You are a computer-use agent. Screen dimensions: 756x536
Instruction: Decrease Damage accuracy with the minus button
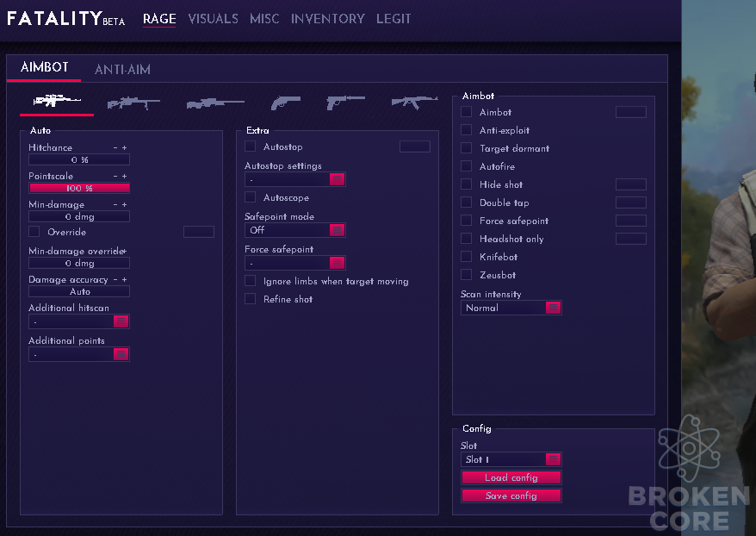(x=115, y=279)
